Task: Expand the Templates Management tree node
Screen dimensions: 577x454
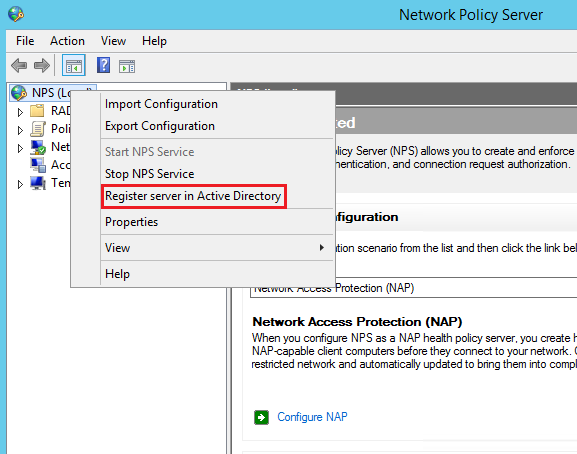Action: (x=20, y=184)
